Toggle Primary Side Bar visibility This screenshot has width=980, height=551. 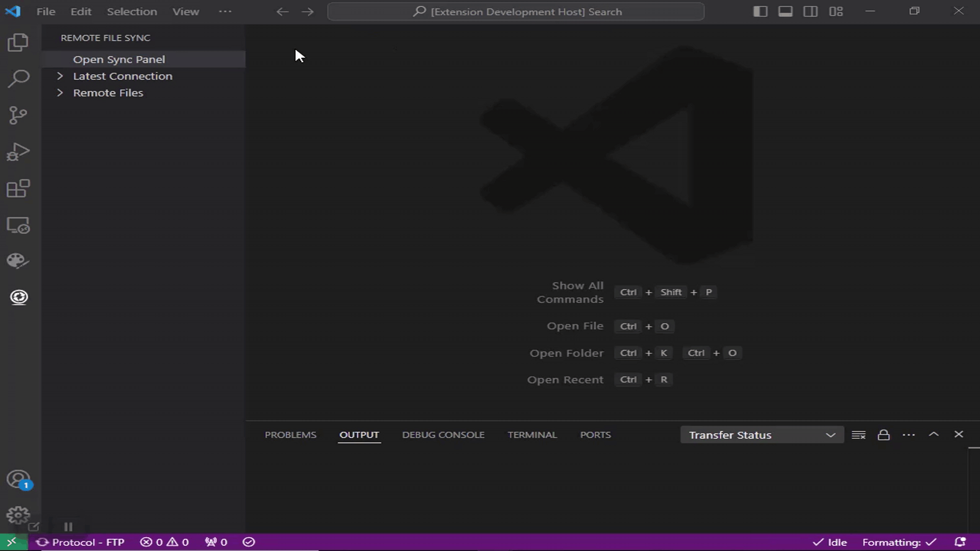pyautogui.click(x=760, y=11)
